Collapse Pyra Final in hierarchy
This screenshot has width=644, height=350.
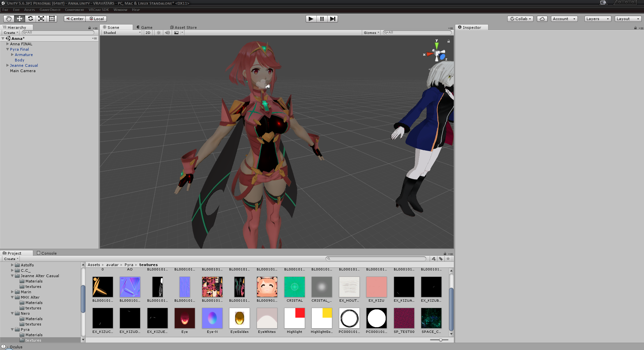point(7,49)
